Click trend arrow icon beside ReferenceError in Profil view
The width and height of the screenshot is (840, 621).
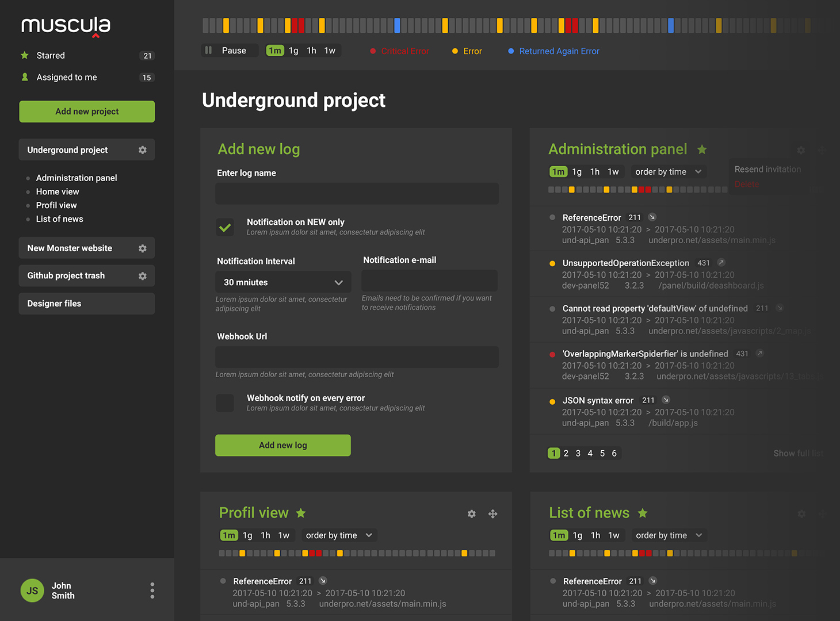pos(323,581)
